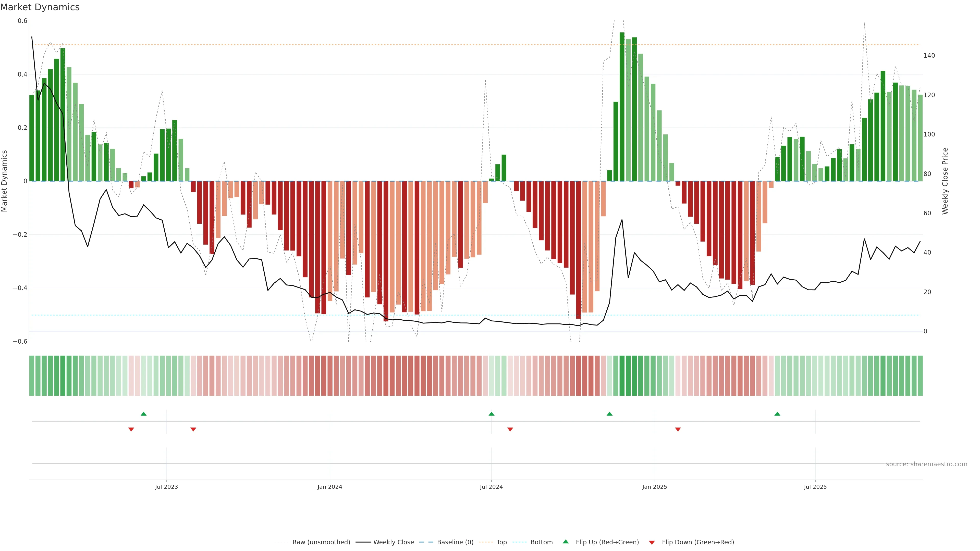Click the Market Dynamics chart title
The image size is (980, 551).
[40, 7]
